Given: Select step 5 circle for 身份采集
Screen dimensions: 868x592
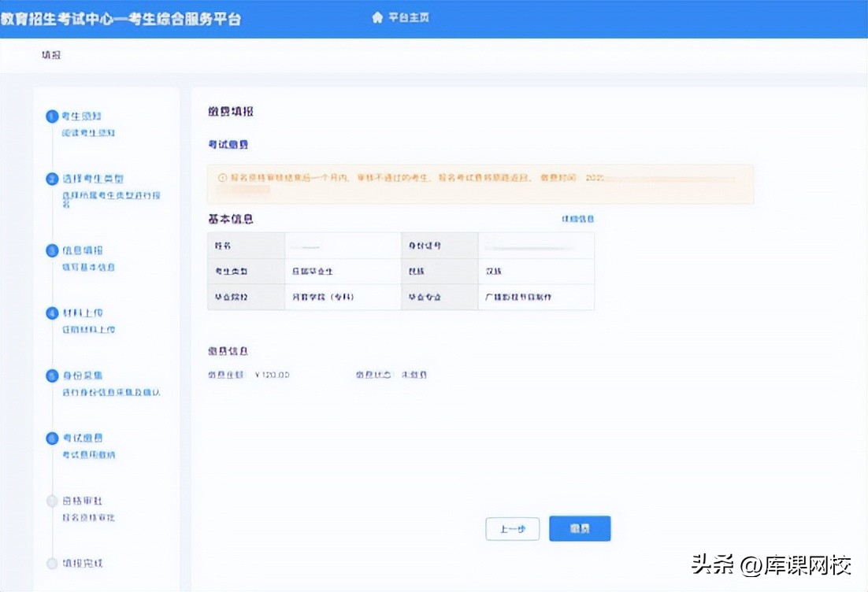Looking at the screenshot, I should point(52,376).
